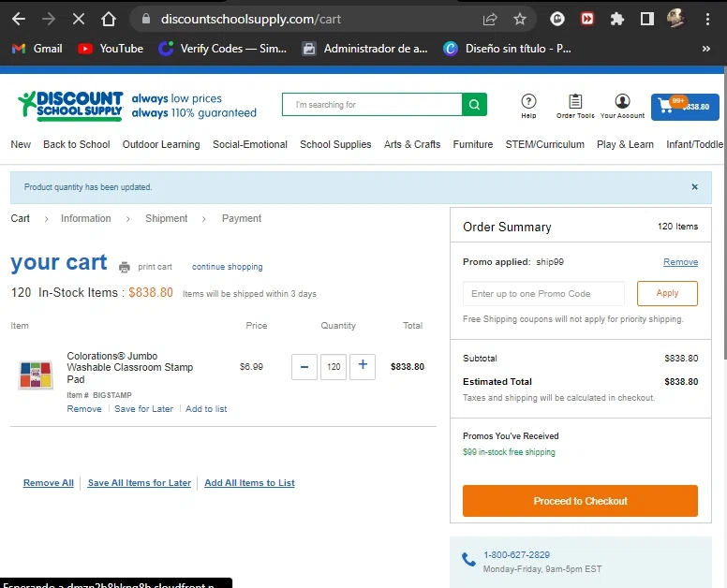The width and height of the screenshot is (727, 588).
Task: Open Your Account icon
Action: coord(622,106)
